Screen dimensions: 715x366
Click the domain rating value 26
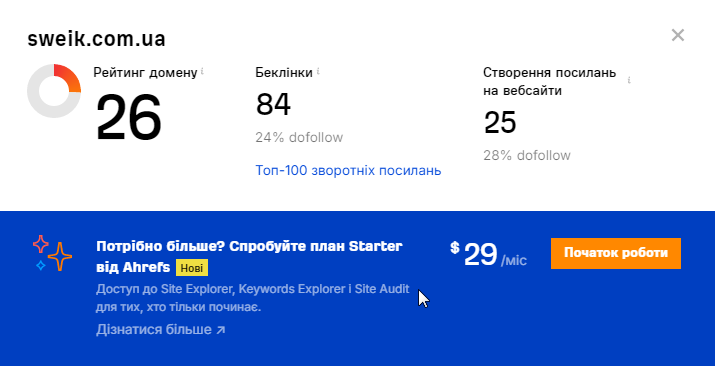pos(129,118)
